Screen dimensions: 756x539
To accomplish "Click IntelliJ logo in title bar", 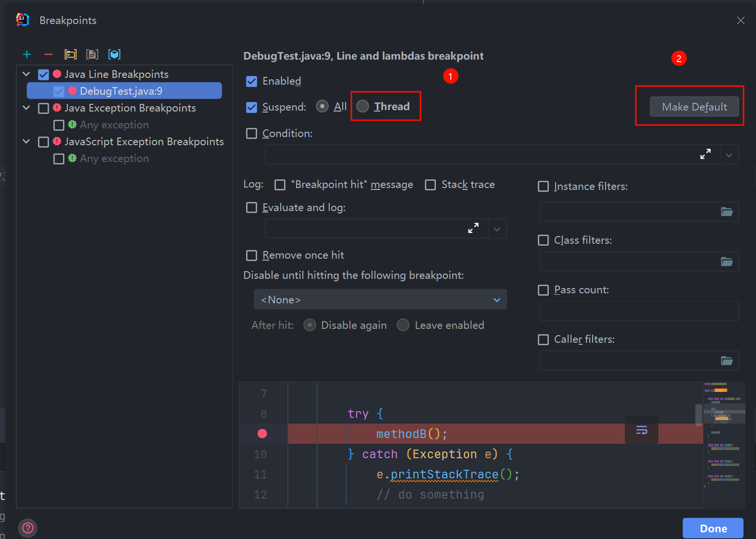I will pos(22,20).
